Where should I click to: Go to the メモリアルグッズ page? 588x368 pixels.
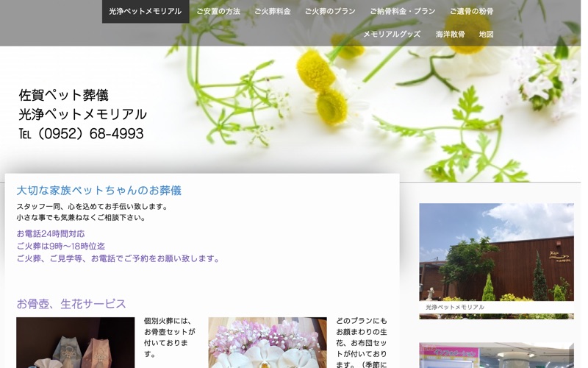coord(392,34)
